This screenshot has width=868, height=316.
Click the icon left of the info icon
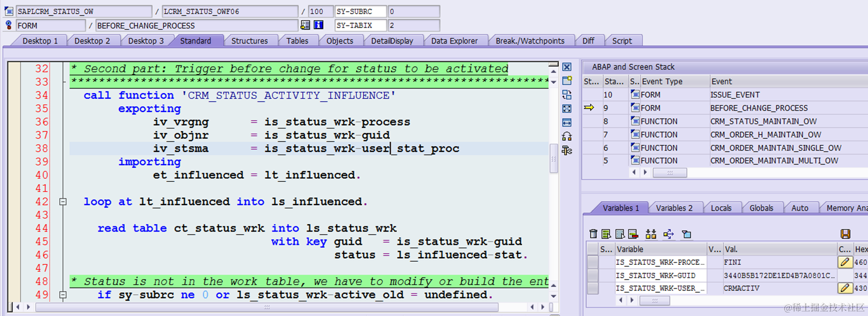305,25
